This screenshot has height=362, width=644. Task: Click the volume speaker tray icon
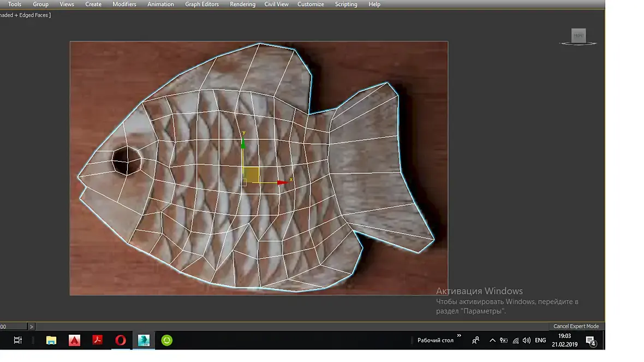coord(526,340)
